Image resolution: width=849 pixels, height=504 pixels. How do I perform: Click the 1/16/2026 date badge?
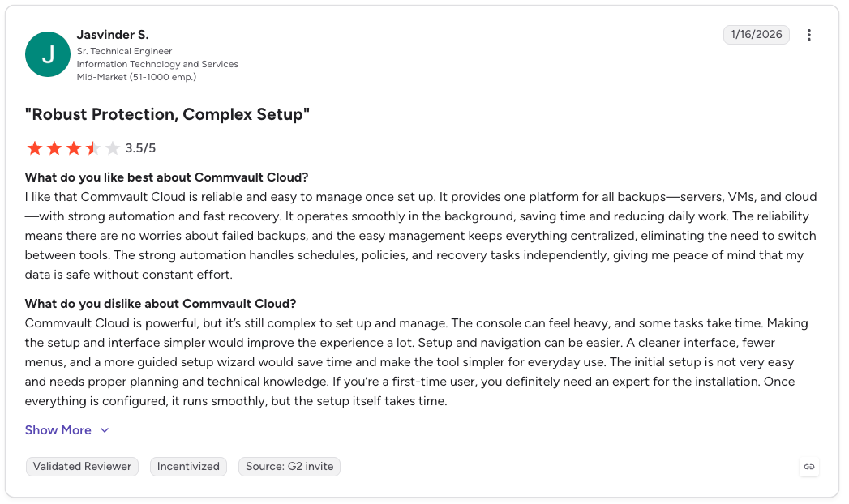pyautogui.click(x=756, y=35)
